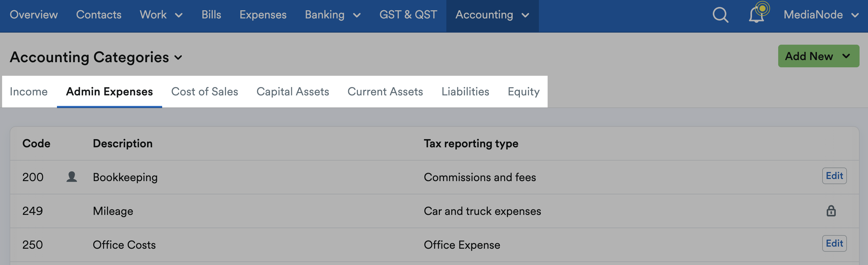Click the Commissions and fees text
Screen dimensions: 868x265
click(x=480, y=177)
